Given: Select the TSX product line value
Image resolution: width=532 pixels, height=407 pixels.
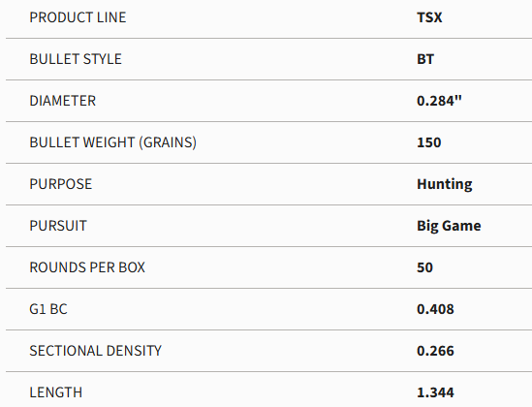Looking at the screenshot, I should tap(429, 17).
